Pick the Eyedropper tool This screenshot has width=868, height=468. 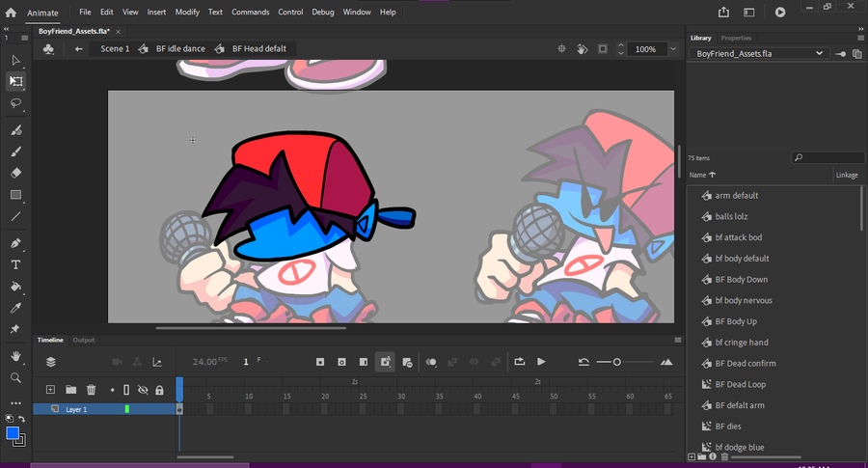[15, 308]
